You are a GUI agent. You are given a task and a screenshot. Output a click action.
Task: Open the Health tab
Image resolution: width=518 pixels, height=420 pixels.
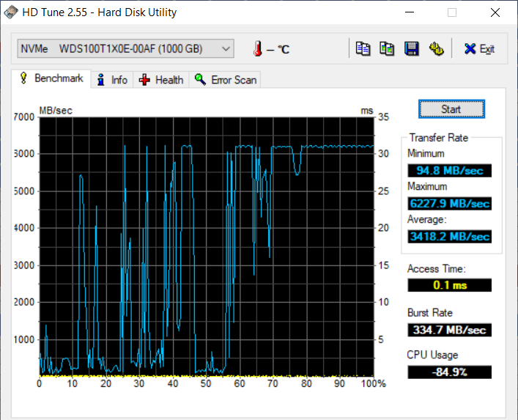(161, 80)
